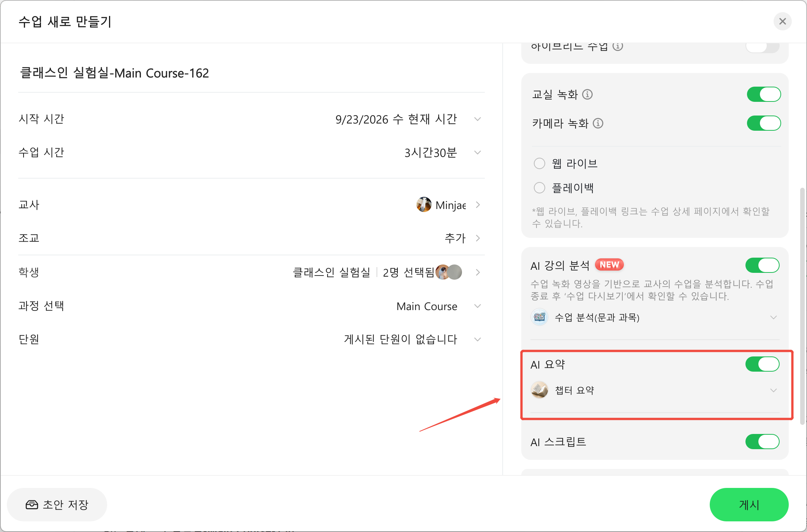This screenshot has height=532, width=807.
Task: Open 과정 선택 Main Course dropdown
Action: click(478, 306)
